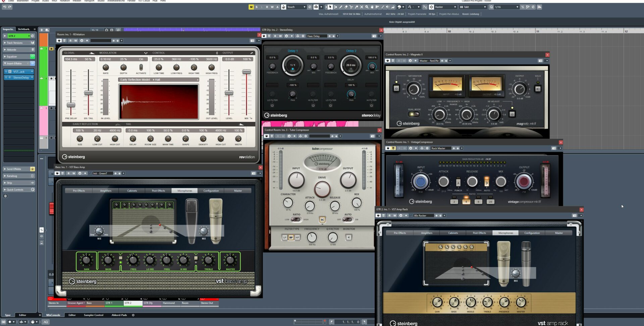Viewport: 644px width, 326px height.
Task: Choose the Mute (X) tool
Action: point(362,7)
